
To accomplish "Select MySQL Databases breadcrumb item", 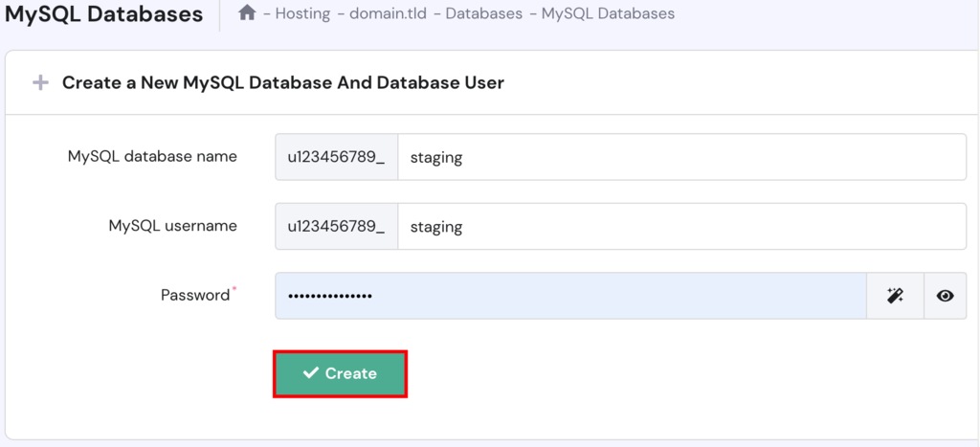I will [608, 13].
